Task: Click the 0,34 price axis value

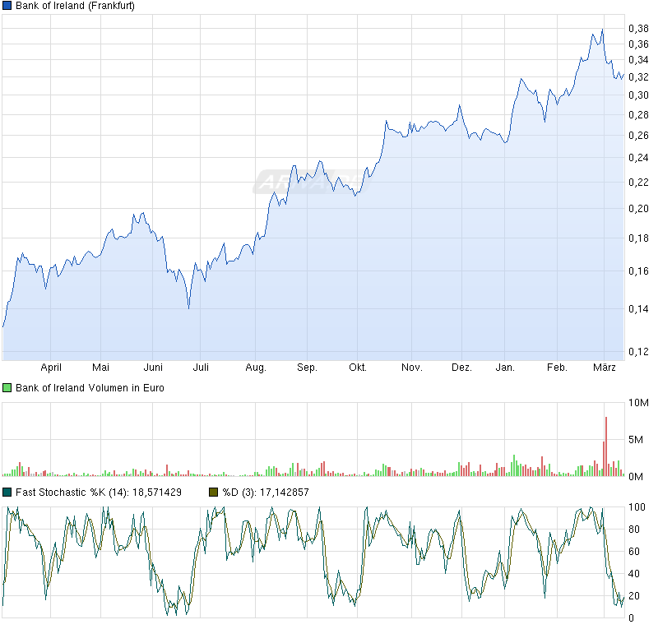Action: coord(638,60)
